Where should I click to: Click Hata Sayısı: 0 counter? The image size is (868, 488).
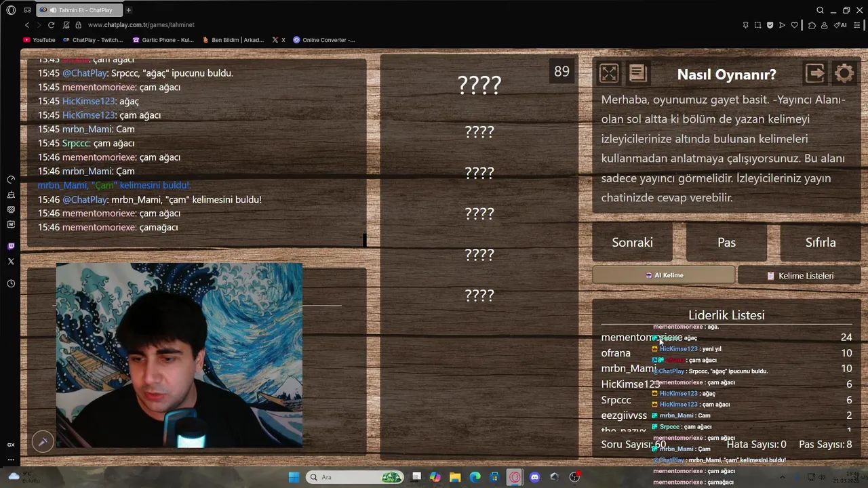pyautogui.click(x=756, y=445)
